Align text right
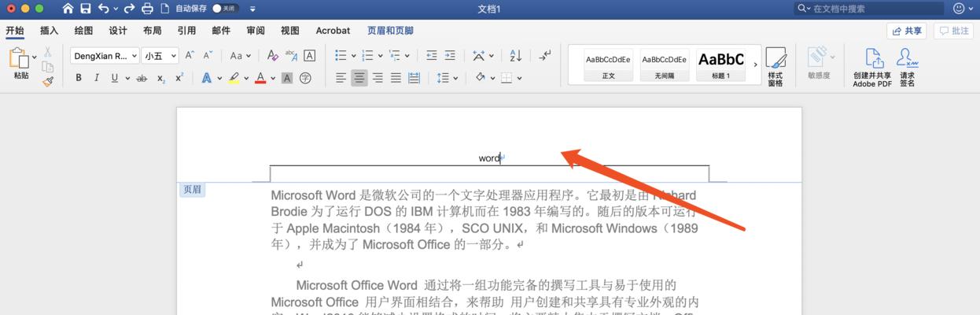This screenshot has width=980, height=315. tap(378, 78)
